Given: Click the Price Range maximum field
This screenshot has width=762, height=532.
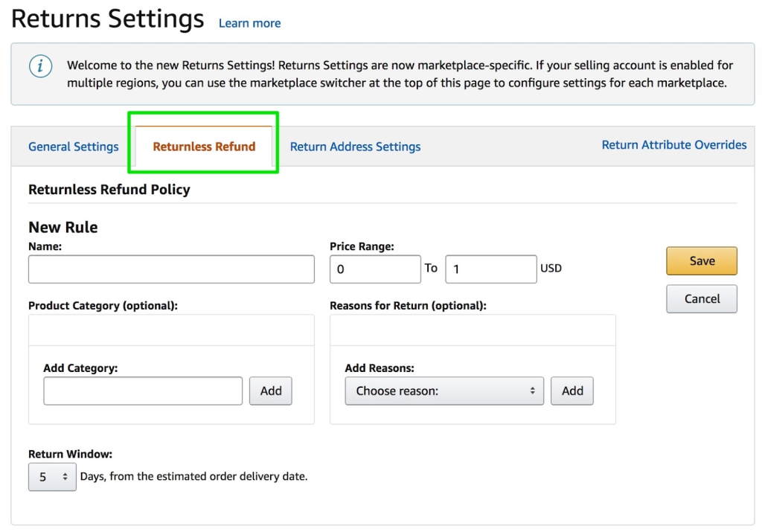Looking at the screenshot, I should pyautogui.click(x=491, y=269).
